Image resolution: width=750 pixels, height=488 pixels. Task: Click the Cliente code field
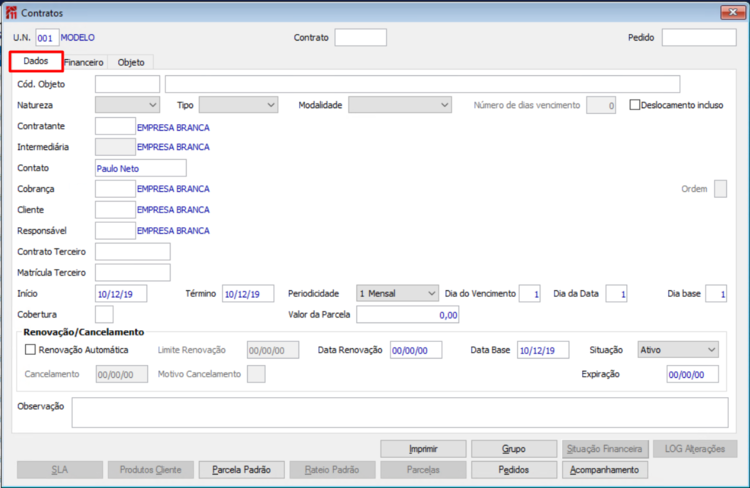[x=115, y=210]
